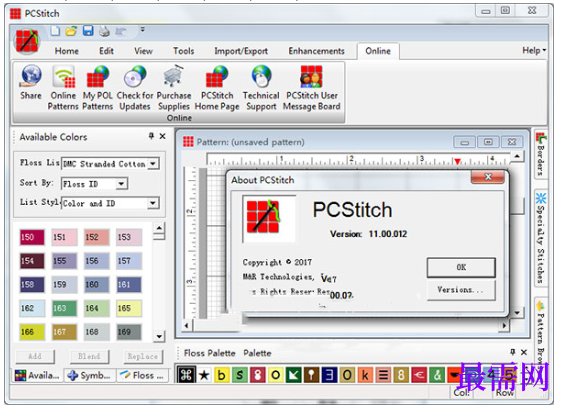This screenshot has height=408, width=568.
Task: Open the PCStitch Home Page icon
Action: point(217,76)
